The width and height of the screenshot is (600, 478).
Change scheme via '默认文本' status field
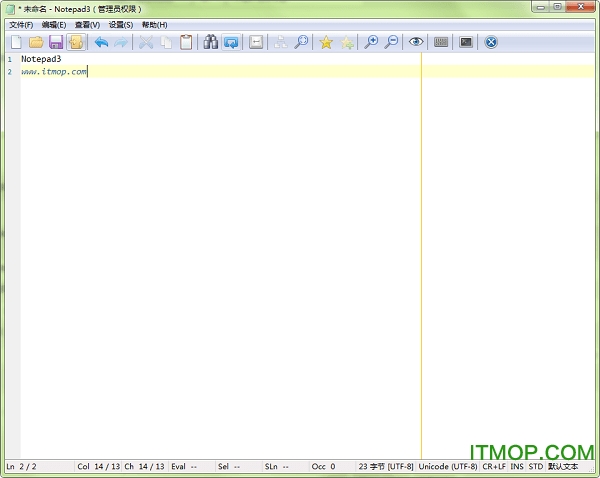563,467
